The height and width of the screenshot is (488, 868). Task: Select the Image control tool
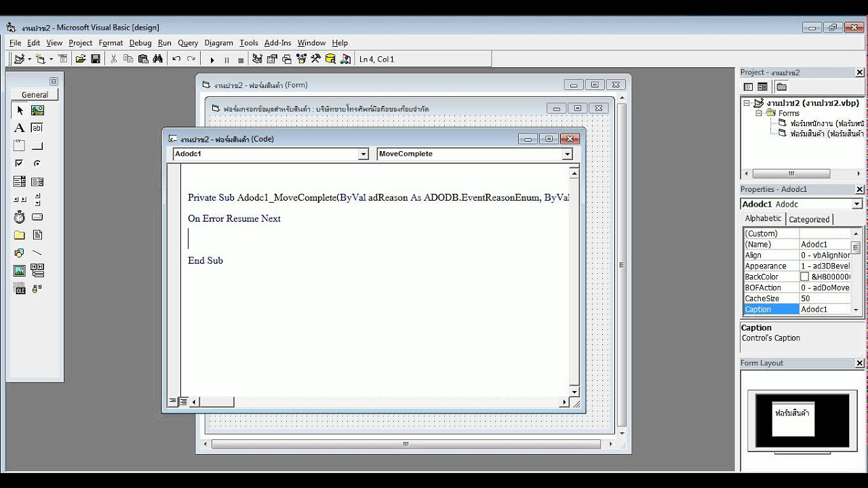[x=19, y=271]
